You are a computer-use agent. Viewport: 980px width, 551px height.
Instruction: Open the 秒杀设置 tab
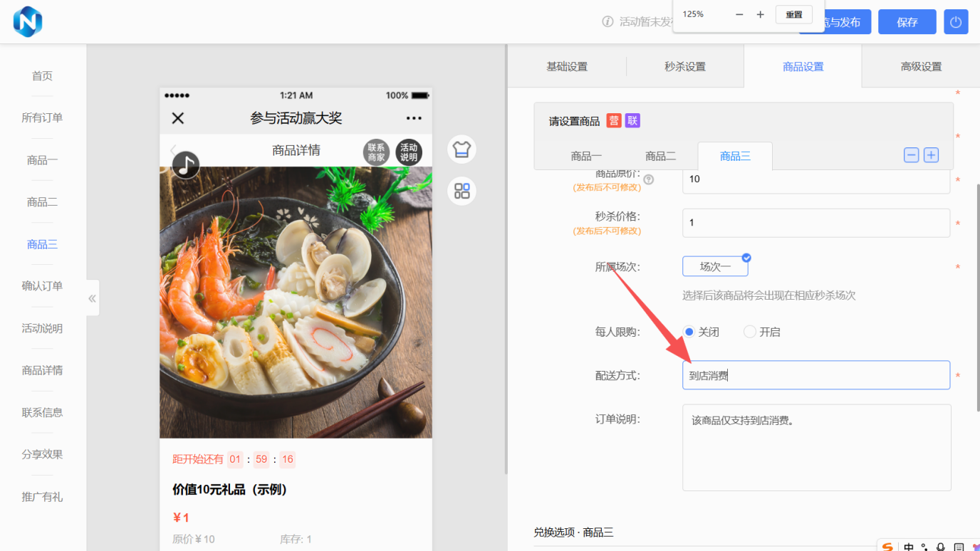pos(684,66)
